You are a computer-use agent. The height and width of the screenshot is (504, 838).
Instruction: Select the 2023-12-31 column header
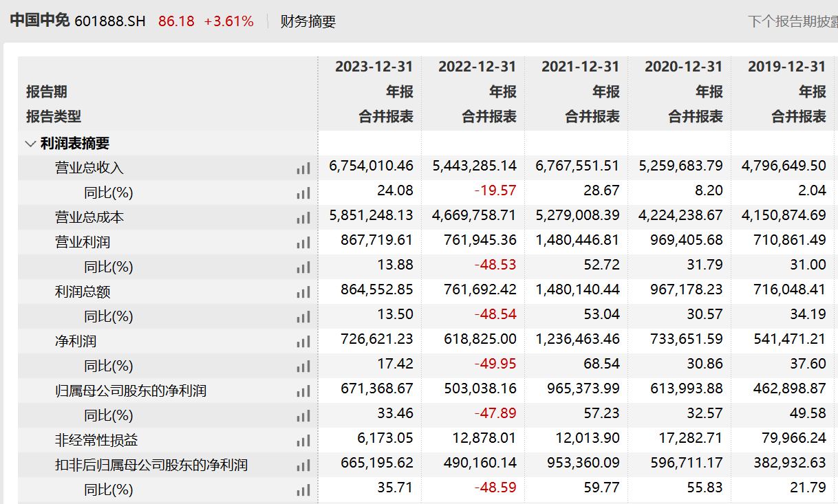point(374,67)
